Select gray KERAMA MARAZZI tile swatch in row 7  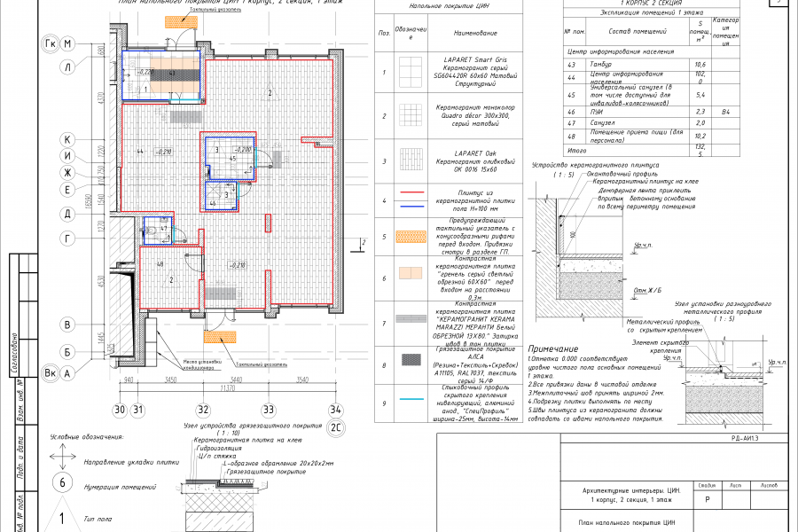(411, 318)
